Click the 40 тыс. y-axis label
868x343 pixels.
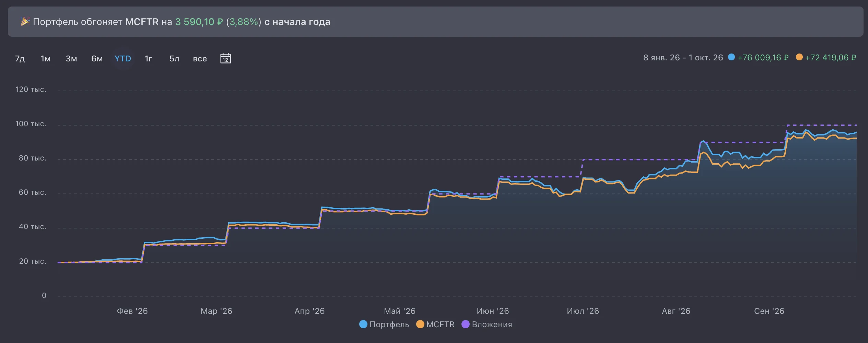click(x=33, y=227)
